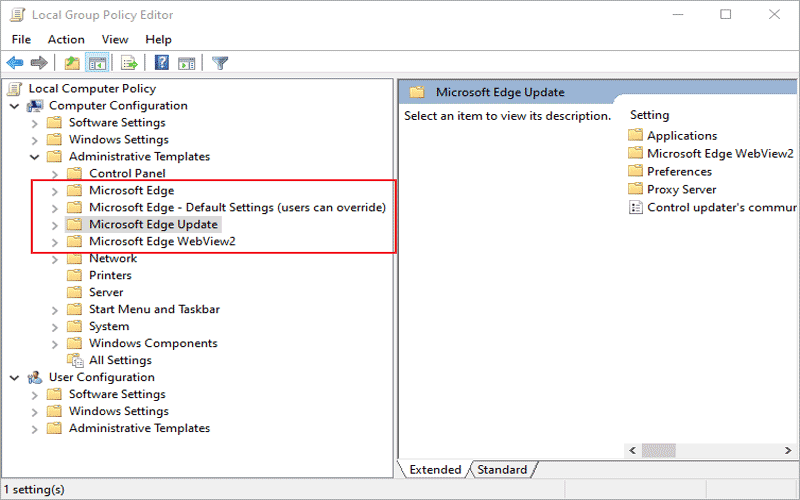Open the Help menu
Image resolution: width=800 pixels, height=500 pixels.
coord(158,39)
